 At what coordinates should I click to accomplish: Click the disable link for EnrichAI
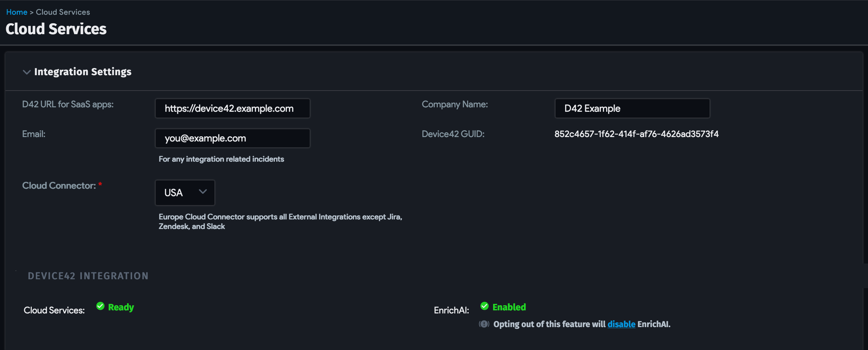tap(621, 324)
